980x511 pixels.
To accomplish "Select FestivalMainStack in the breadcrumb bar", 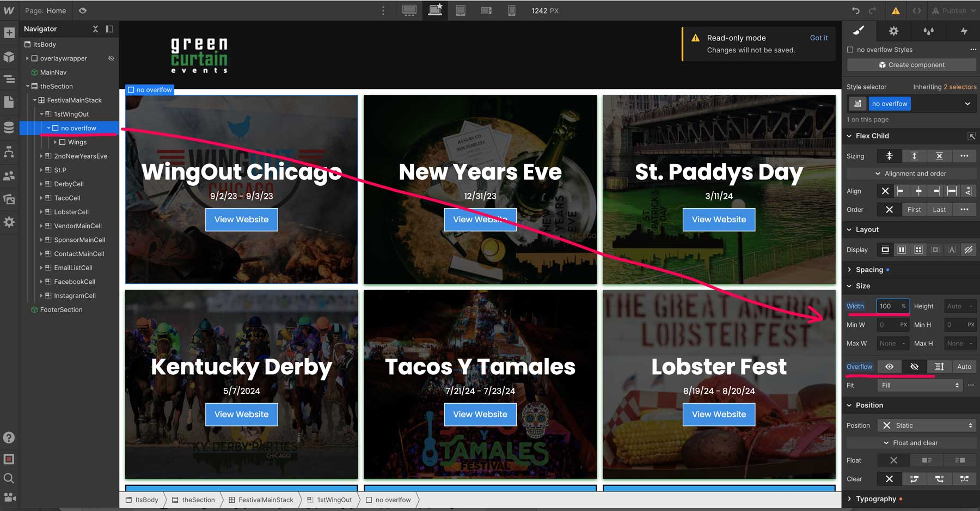I will [x=266, y=500].
